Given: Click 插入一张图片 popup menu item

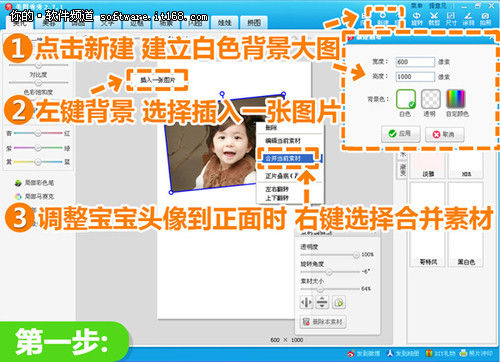Looking at the screenshot, I should click(x=157, y=80).
